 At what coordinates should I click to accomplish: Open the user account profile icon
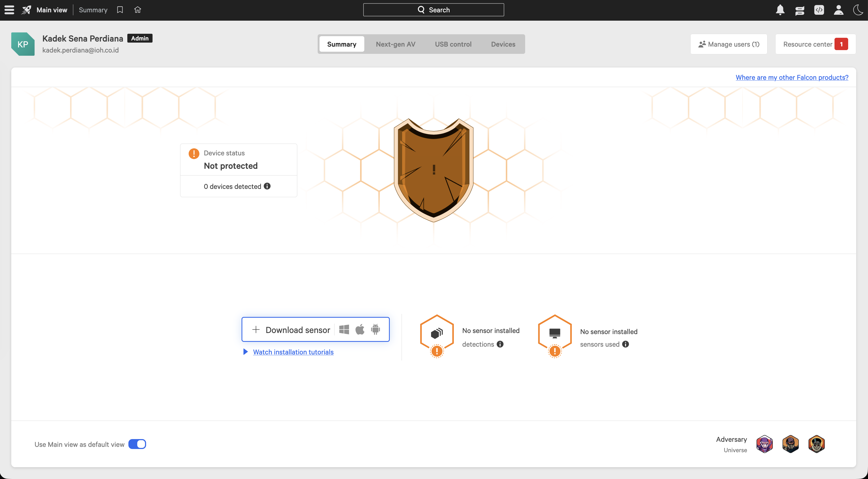point(839,10)
